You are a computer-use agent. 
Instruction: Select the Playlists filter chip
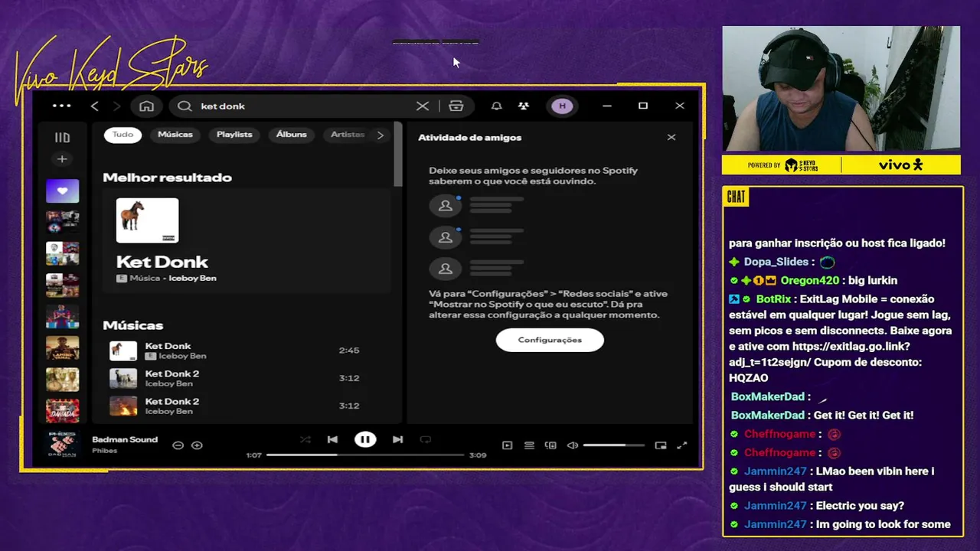point(234,135)
